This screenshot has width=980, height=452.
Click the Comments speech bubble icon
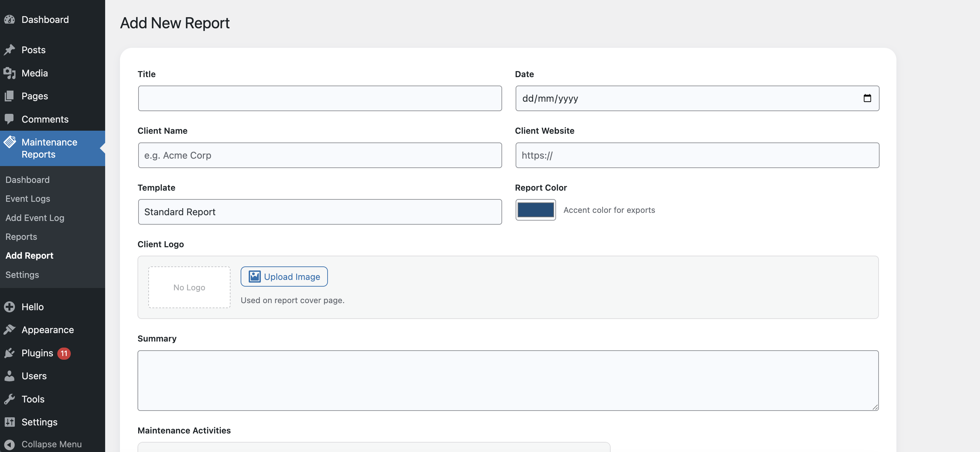pyautogui.click(x=9, y=119)
